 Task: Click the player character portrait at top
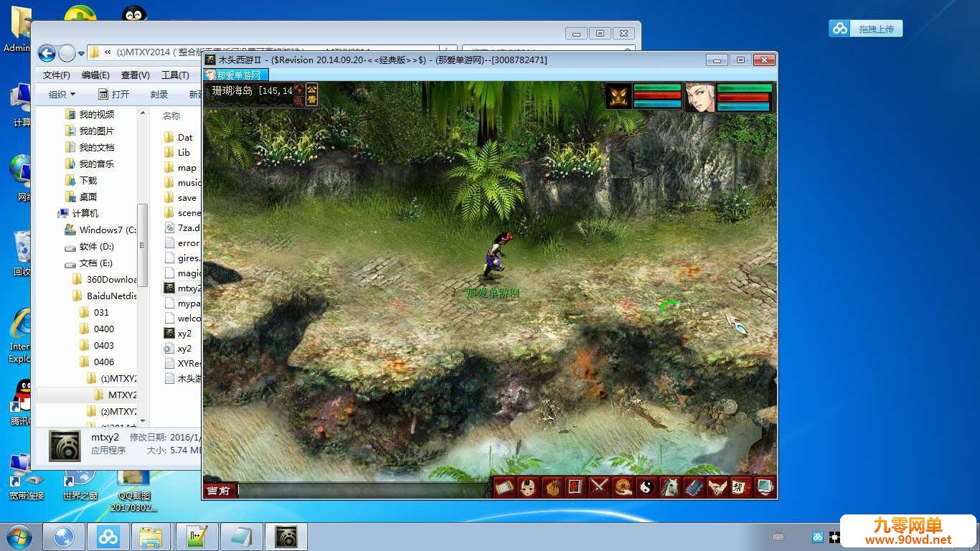pos(699,97)
